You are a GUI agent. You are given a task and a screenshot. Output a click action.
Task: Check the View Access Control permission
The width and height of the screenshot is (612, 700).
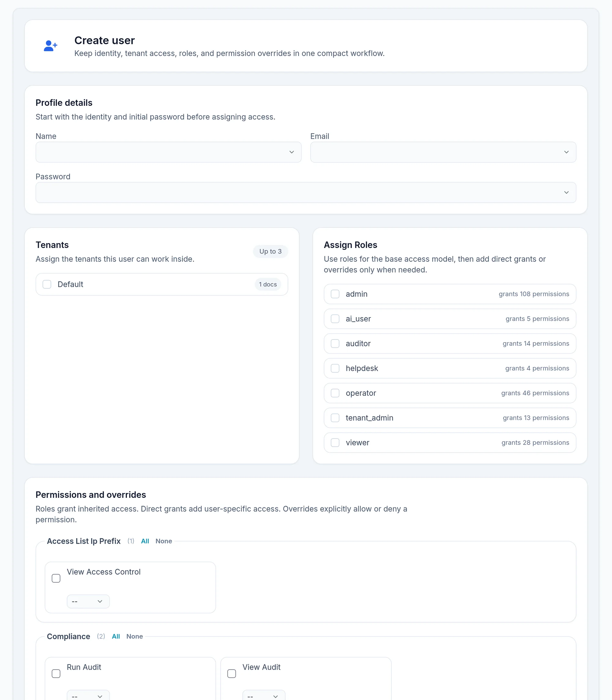[x=56, y=578]
